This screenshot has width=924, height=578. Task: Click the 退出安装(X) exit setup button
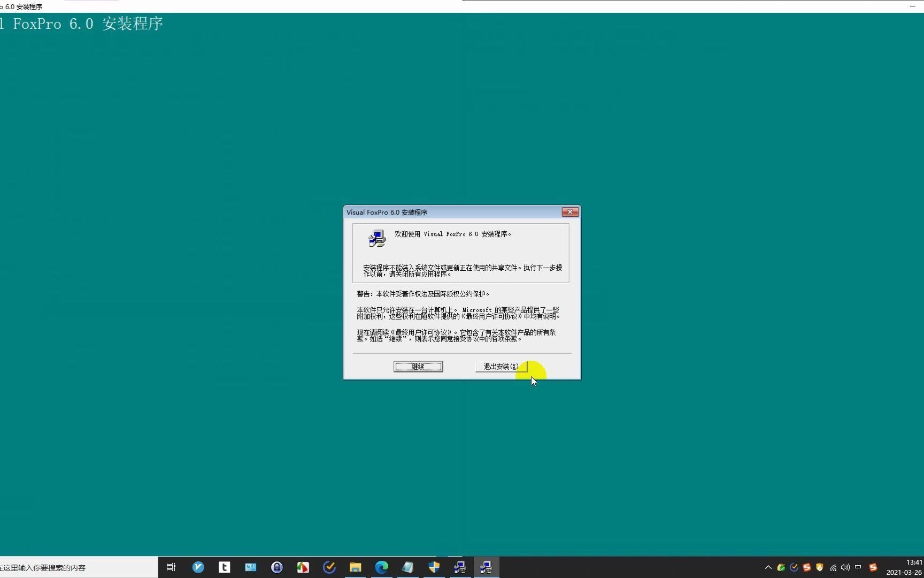[x=501, y=367]
